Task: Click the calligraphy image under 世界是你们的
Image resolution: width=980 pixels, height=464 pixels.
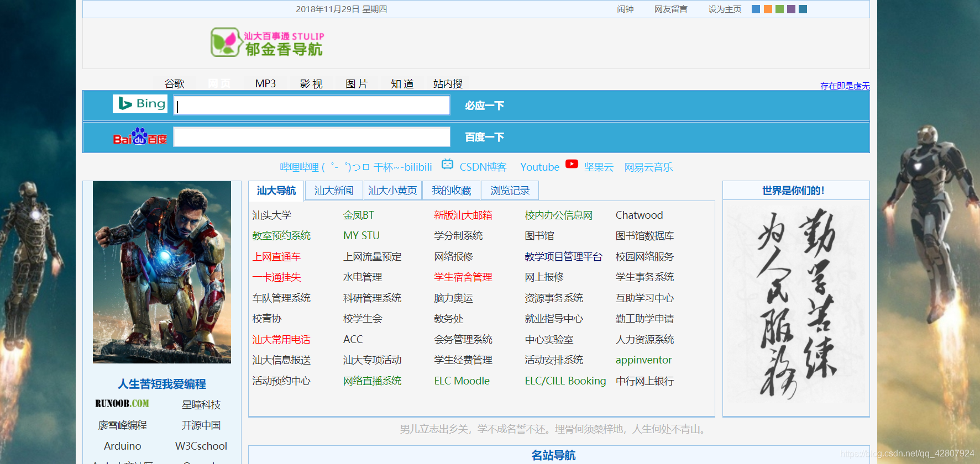Action: pos(796,304)
